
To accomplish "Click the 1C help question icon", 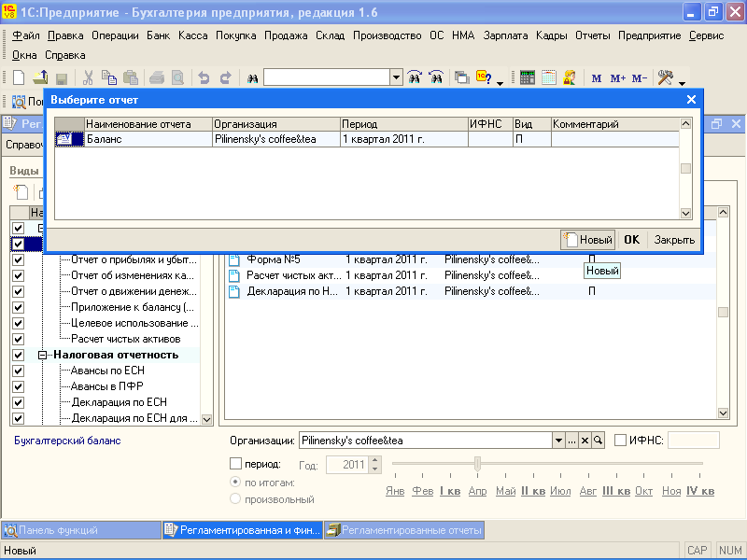I will coord(484,77).
